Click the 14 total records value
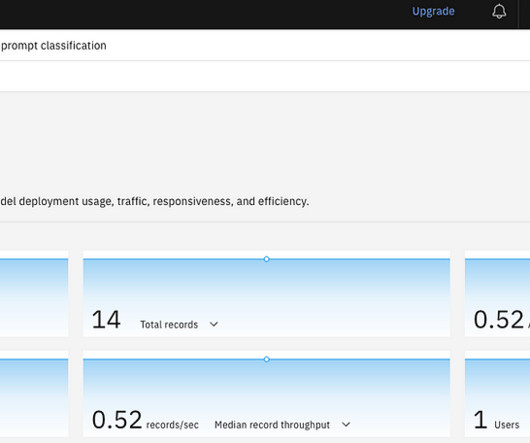 106,319
